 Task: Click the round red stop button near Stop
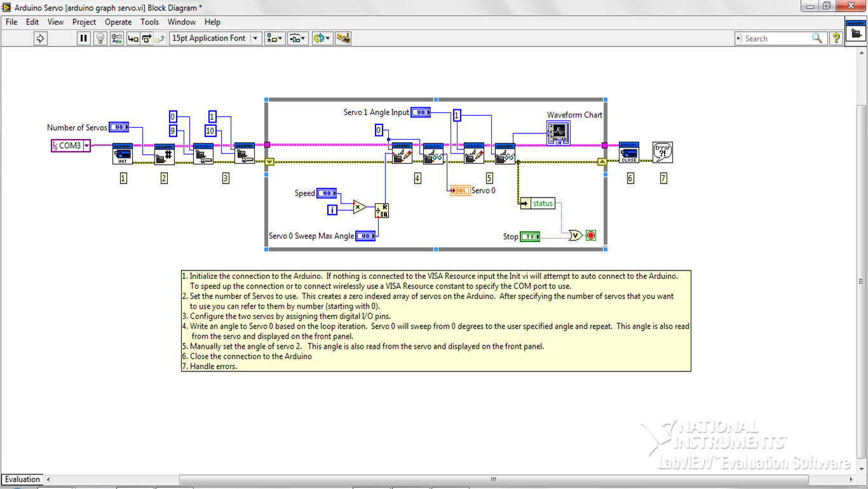click(x=591, y=235)
